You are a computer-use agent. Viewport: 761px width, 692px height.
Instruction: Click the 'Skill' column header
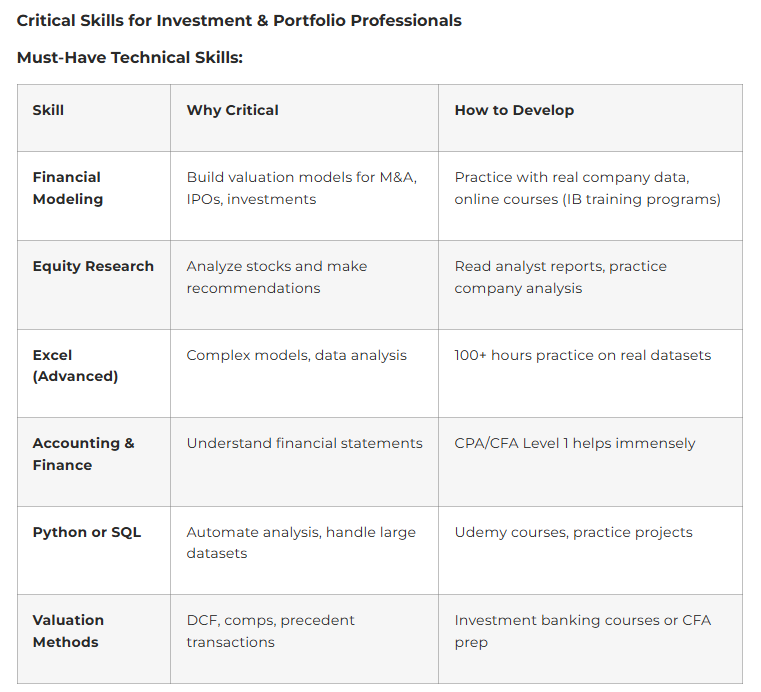tap(48, 110)
